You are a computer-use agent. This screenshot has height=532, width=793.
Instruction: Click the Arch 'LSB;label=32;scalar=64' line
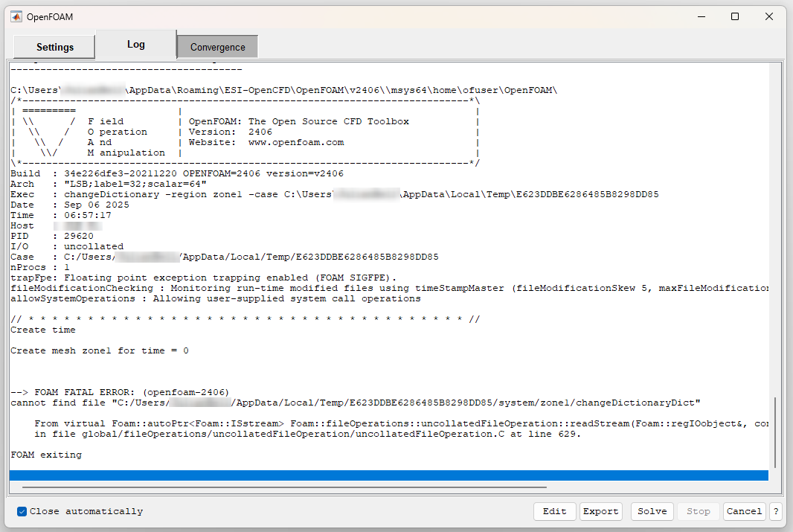(109, 184)
